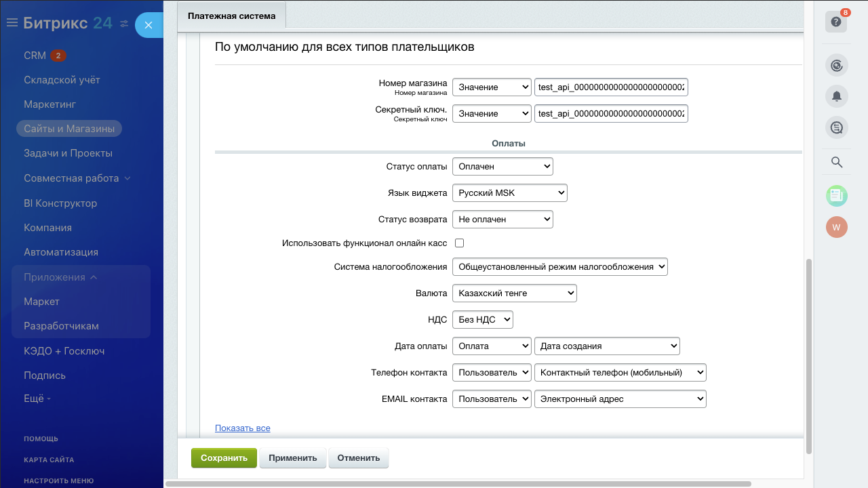Click the green Сохранить button
868x488 pixels.
(x=224, y=458)
